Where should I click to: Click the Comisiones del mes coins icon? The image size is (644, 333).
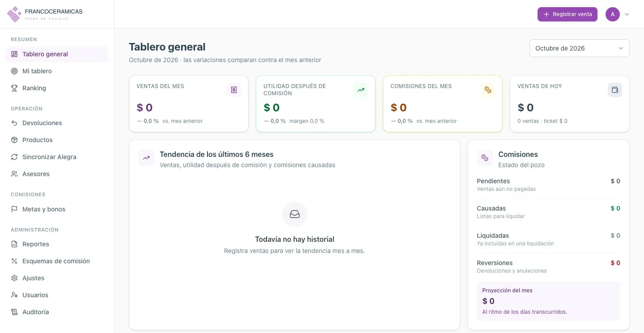click(x=488, y=90)
